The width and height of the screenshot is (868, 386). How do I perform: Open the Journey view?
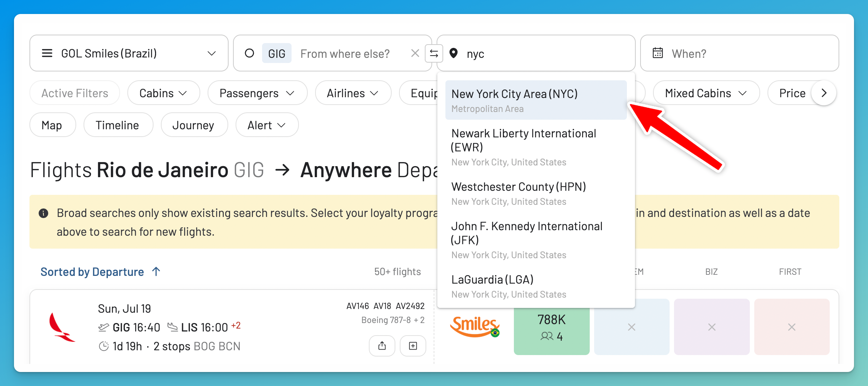[x=194, y=125]
